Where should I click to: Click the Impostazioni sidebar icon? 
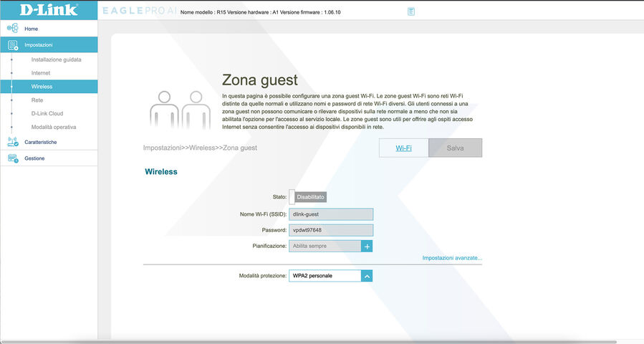point(12,44)
